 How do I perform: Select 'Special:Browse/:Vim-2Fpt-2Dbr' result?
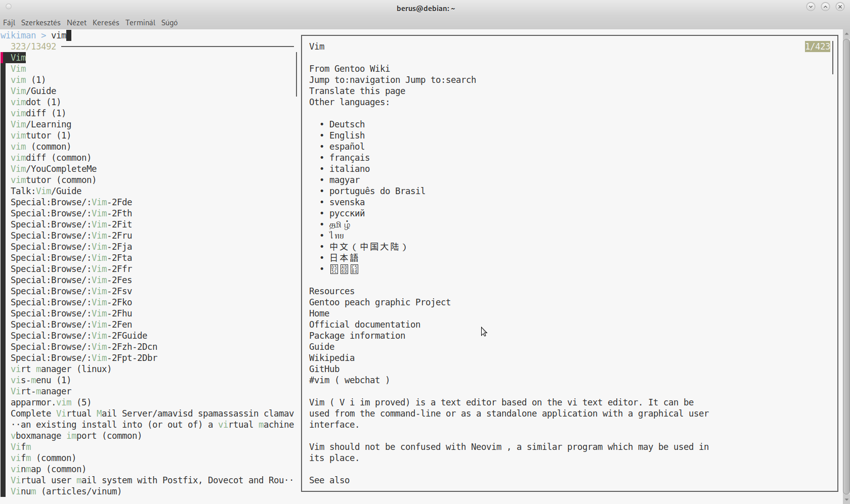click(84, 358)
